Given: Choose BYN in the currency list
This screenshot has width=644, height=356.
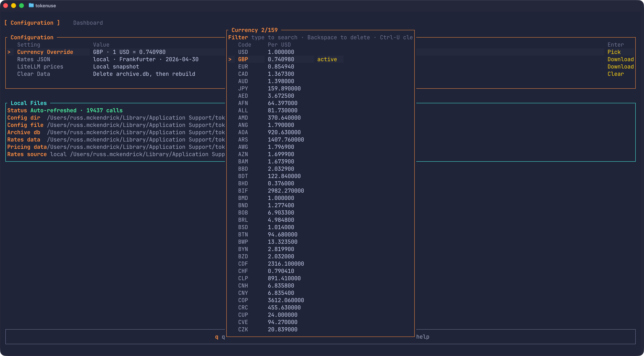Looking at the screenshot, I should point(320,249).
